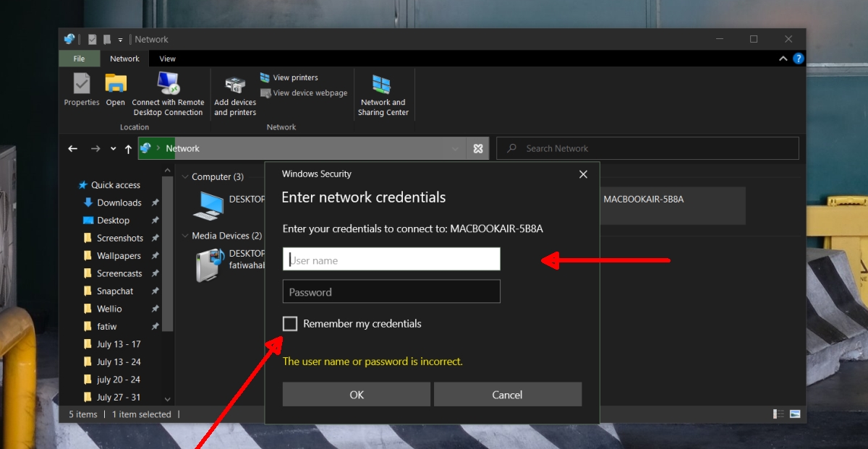Click OK in the credentials dialog
This screenshot has width=868, height=449.
(356, 395)
